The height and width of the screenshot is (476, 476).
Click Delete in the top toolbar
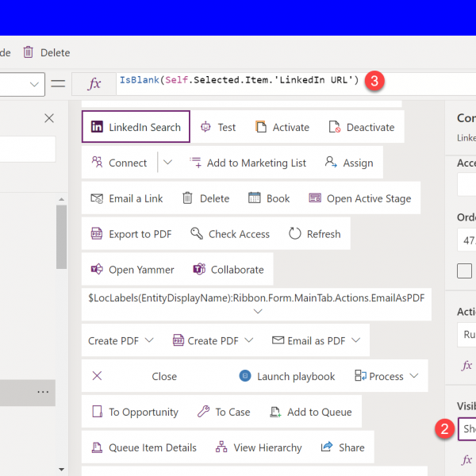pos(47,52)
